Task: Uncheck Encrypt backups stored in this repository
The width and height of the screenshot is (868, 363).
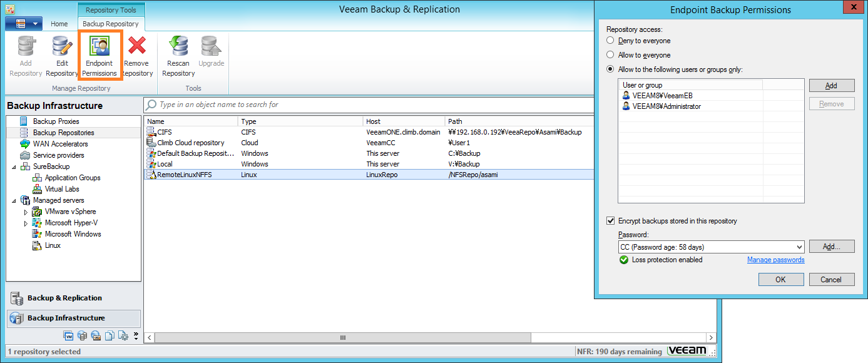Action: [x=610, y=221]
